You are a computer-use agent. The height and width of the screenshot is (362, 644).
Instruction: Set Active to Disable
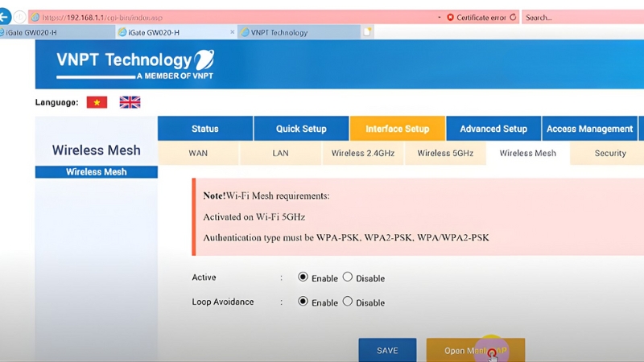tap(348, 277)
